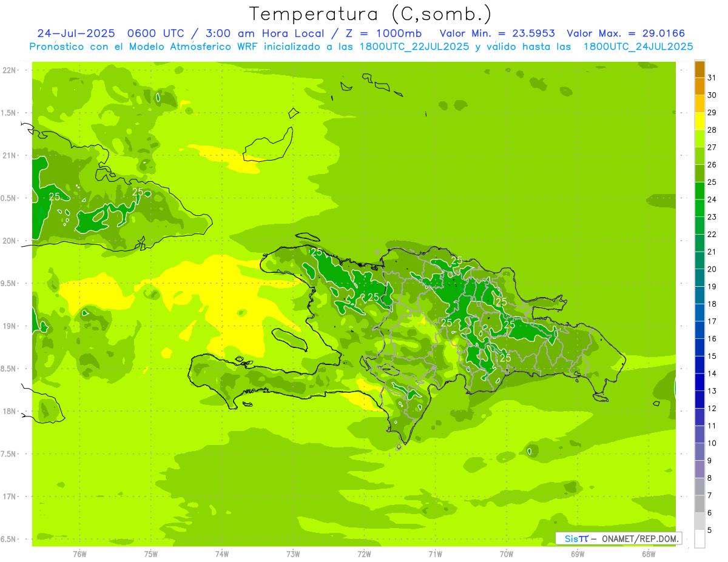This screenshot has height=562, width=728.
Task: Click the 68W longitude axis label
Action: 649,554
